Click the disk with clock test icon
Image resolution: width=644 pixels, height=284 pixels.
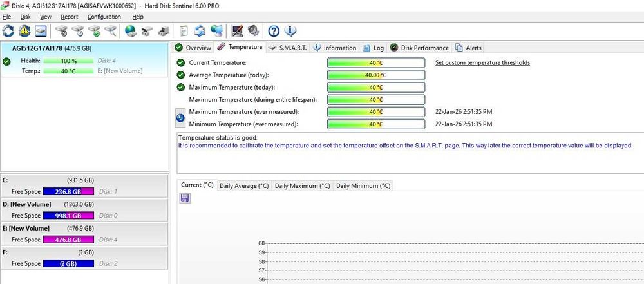(78, 31)
